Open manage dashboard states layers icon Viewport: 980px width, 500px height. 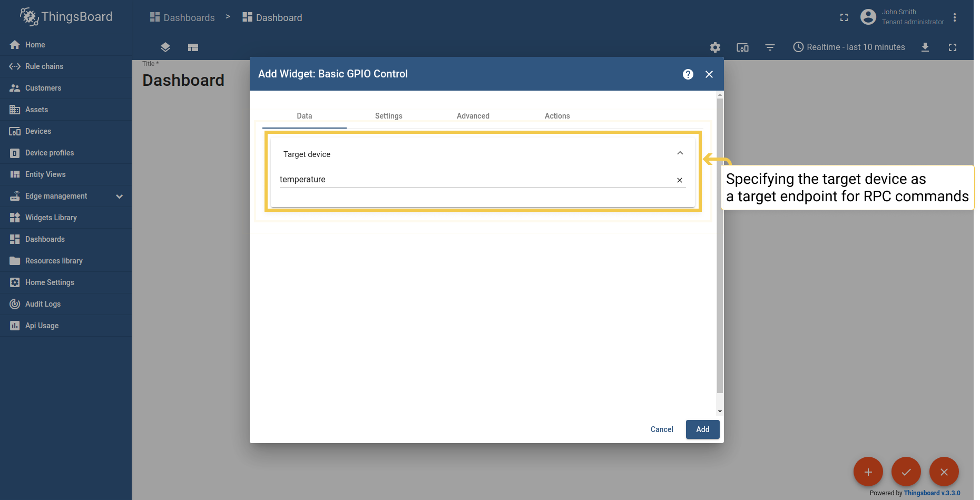(x=165, y=47)
